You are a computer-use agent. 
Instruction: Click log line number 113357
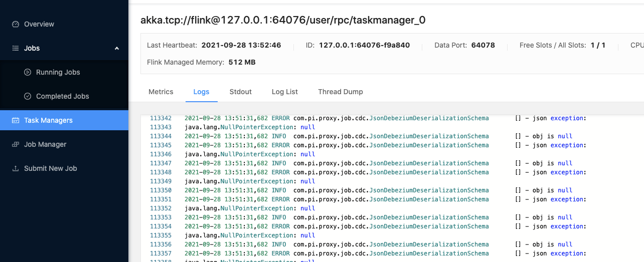pos(160,253)
